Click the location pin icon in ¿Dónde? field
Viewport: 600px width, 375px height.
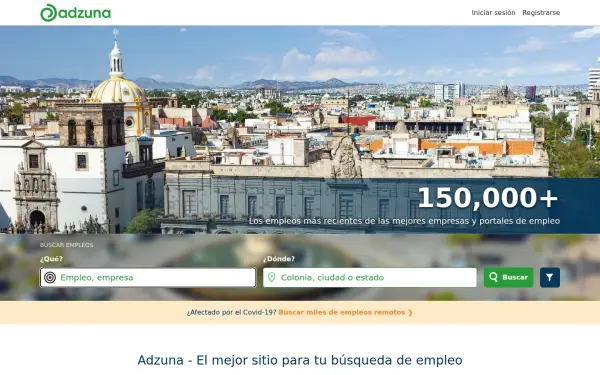pyautogui.click(x=272, y=277)
